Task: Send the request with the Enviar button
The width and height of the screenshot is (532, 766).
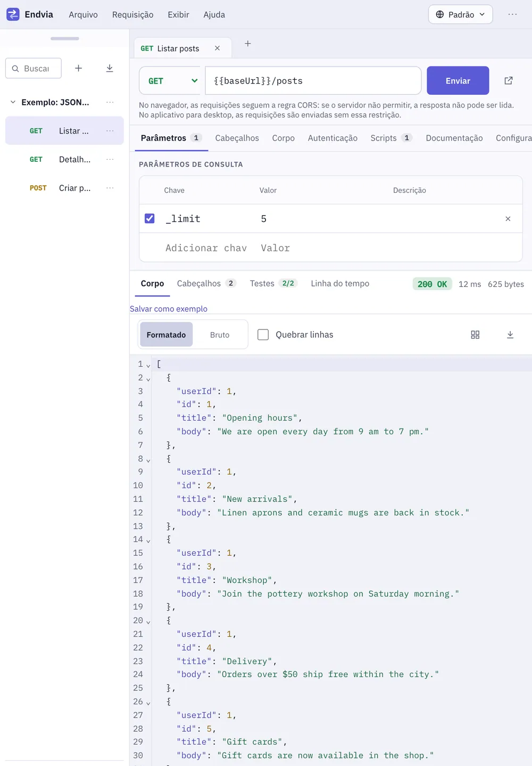Action: point(458,81)
